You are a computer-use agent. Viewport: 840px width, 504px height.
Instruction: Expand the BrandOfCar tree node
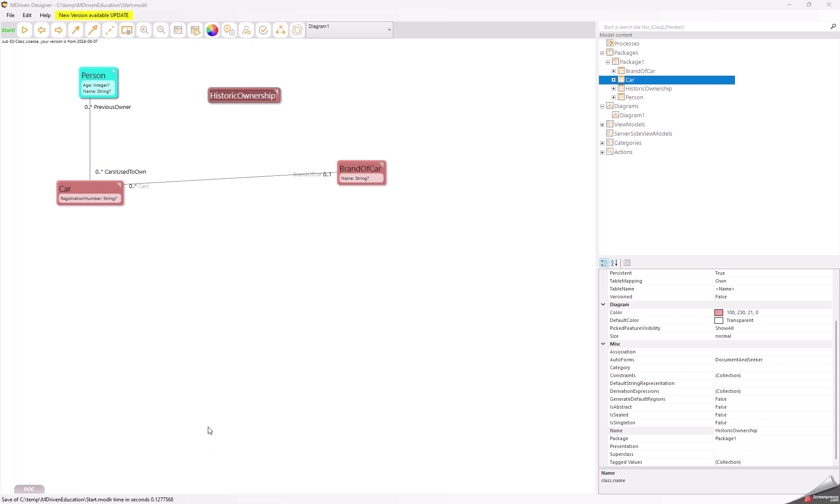[613, 71]
